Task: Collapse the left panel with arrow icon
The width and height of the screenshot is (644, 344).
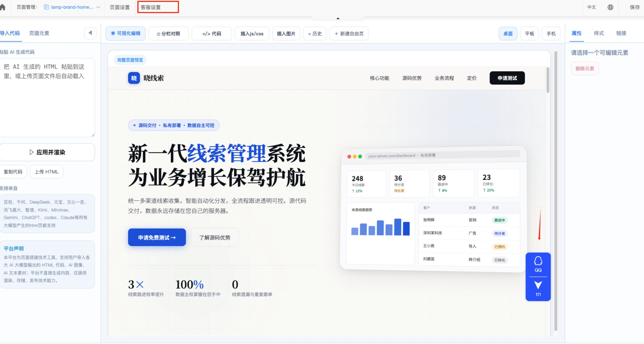Action: coord(90,33)
